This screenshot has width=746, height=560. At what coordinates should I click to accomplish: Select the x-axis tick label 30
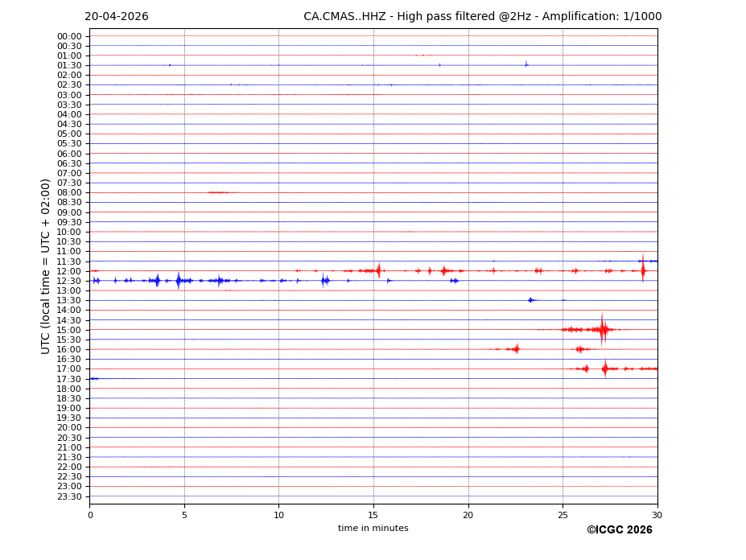(657, 515)
